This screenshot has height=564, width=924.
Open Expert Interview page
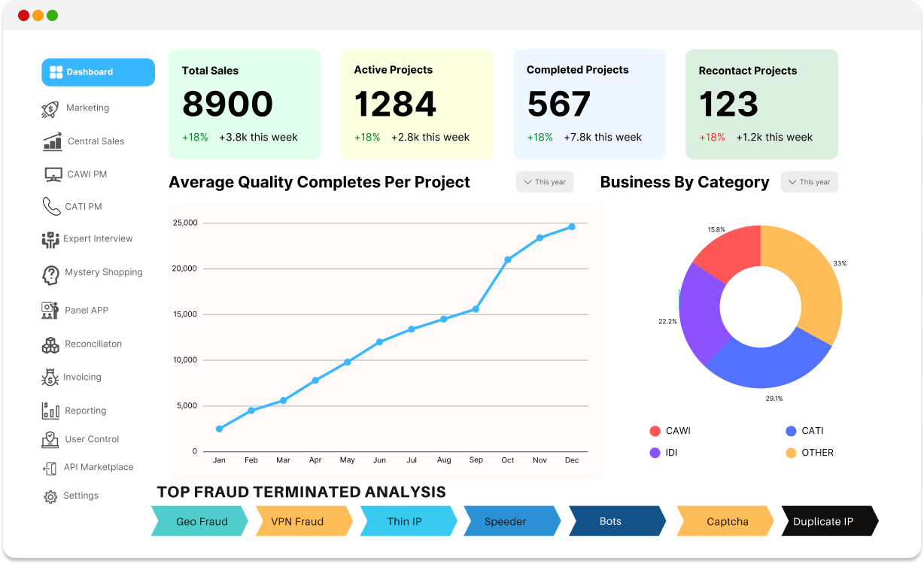point(98,239)
